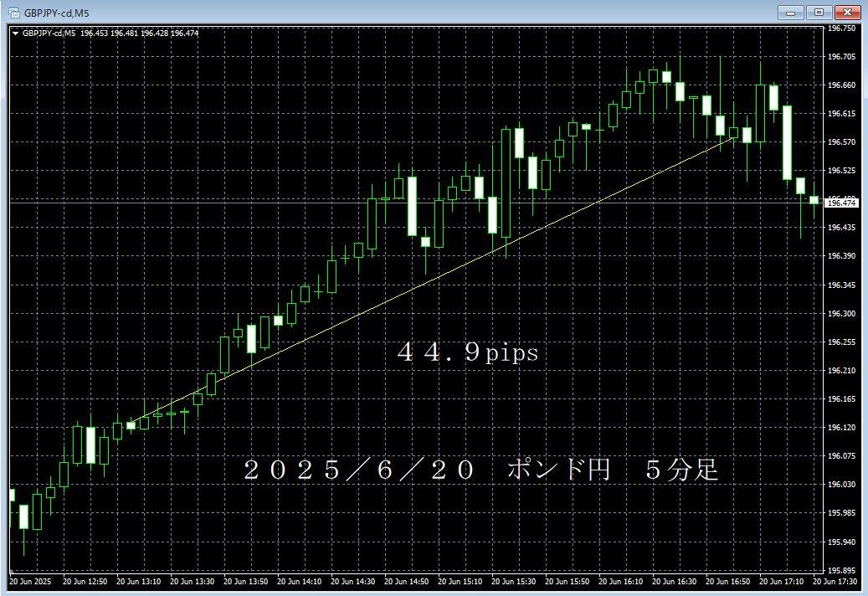Click the 20 Jun 14:30 time axis label
The height and width of the screenshot is (596, 868).
tap(355, 581)
